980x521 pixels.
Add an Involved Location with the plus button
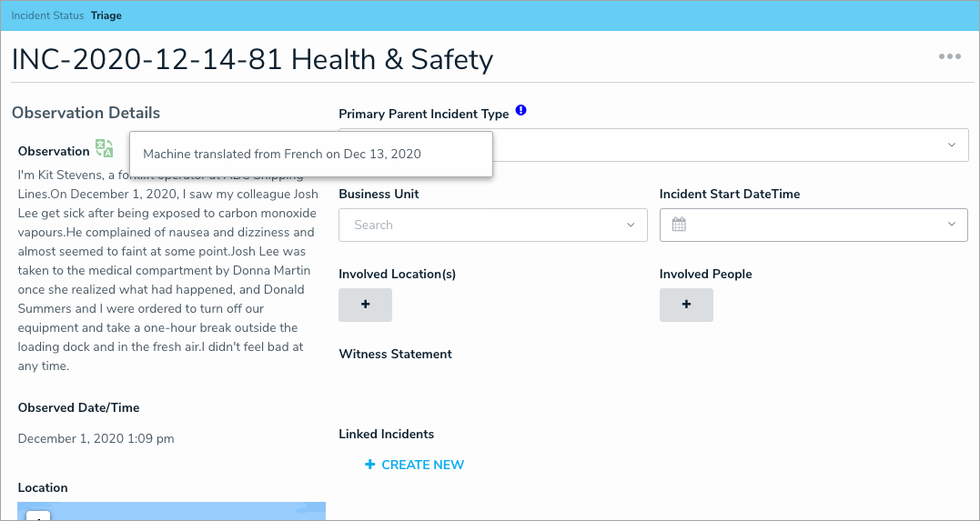point(365,305)
